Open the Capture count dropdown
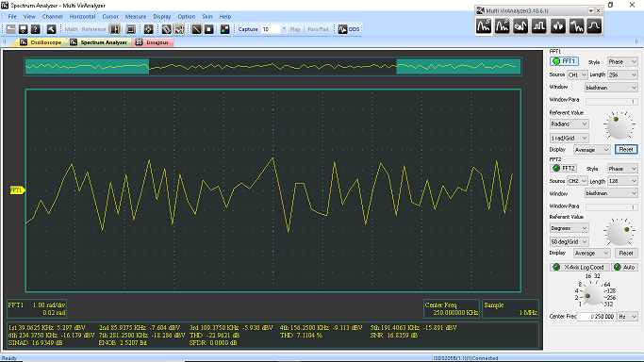This screenshot has width=644, height=362. (x=284, y=29)
